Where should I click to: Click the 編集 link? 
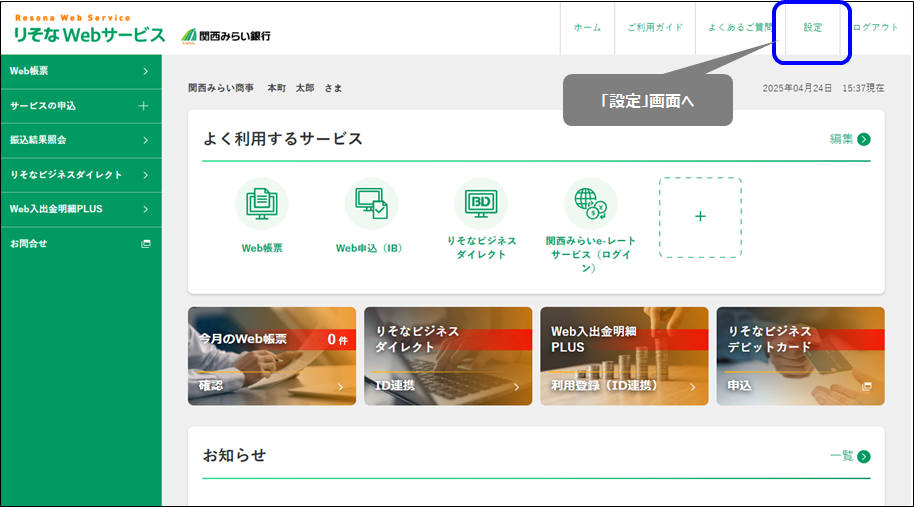(841, 139)
